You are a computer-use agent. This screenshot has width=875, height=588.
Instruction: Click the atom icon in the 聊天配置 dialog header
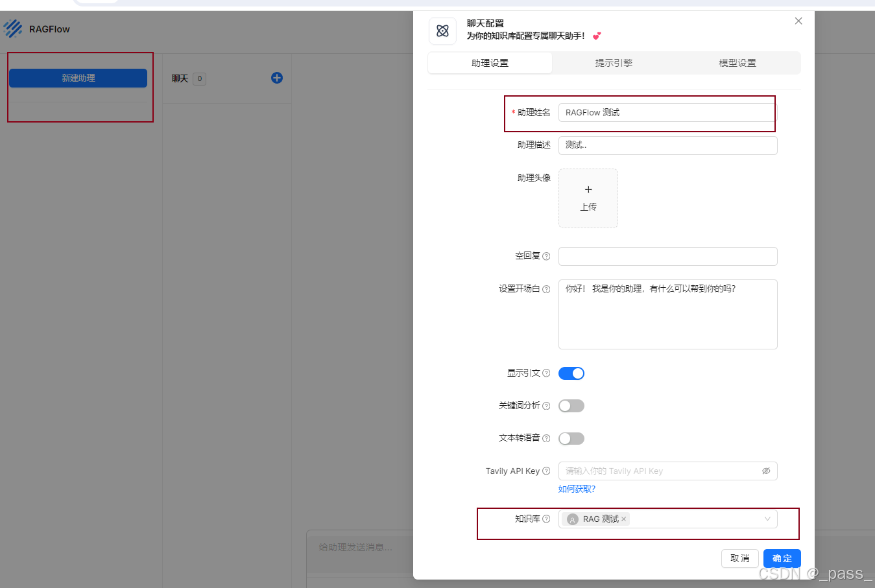pos(443,30)
